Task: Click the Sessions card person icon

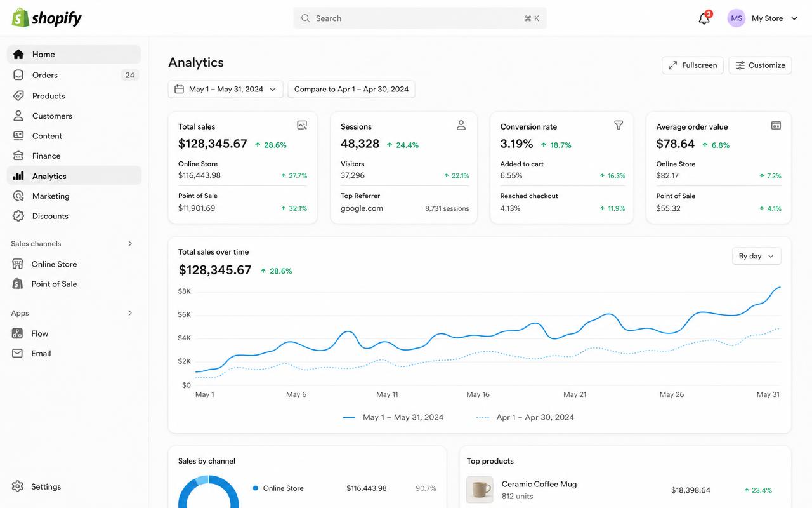Action: (x=461, y=126)
